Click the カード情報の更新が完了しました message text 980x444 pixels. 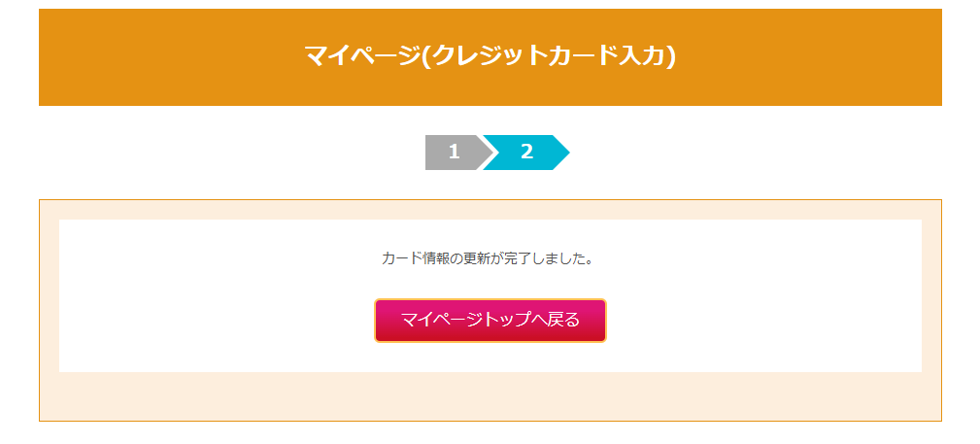click(488, 259)
